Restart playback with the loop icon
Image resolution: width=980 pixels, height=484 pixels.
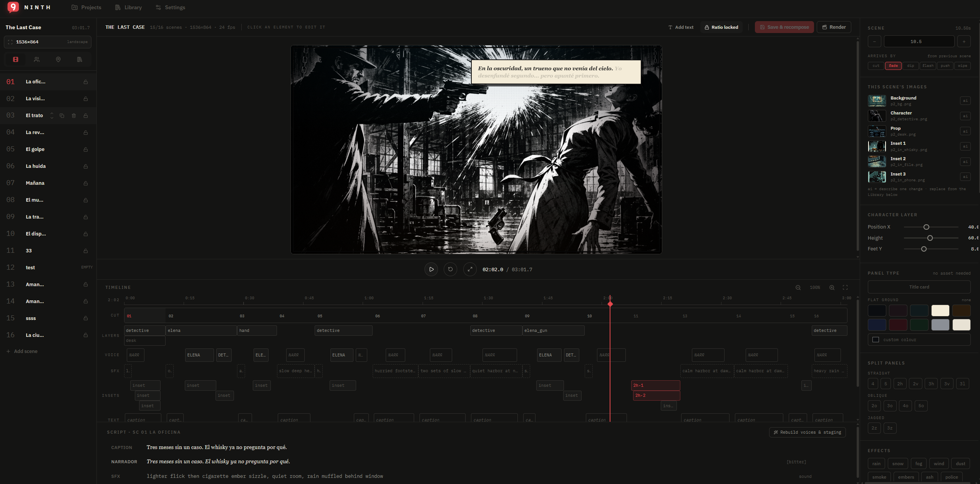pos(450,269)
